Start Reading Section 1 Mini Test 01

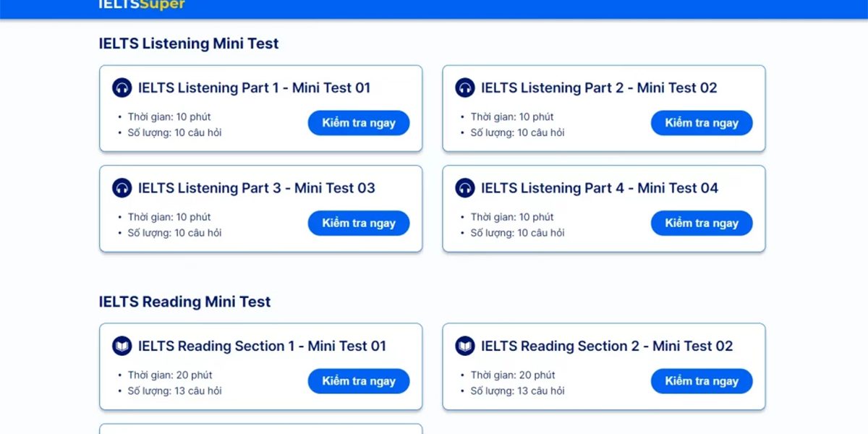pyautogui.click(x=359, y=381)
